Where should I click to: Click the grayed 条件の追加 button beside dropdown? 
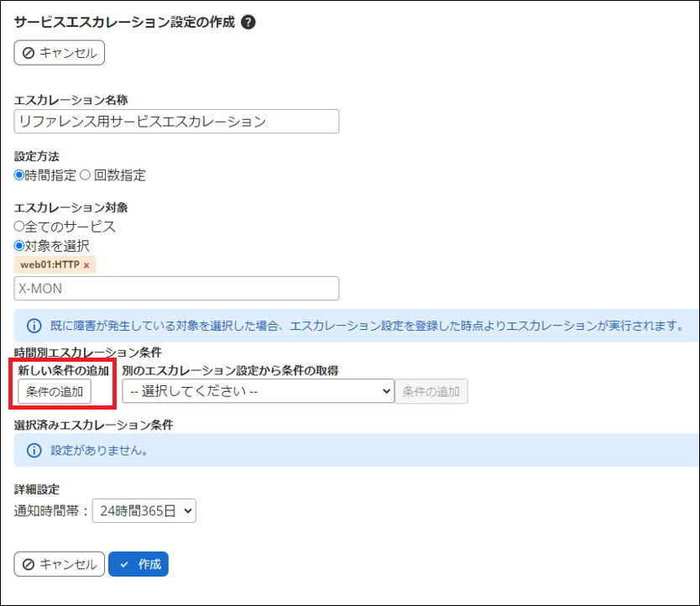tap(431, 390)
